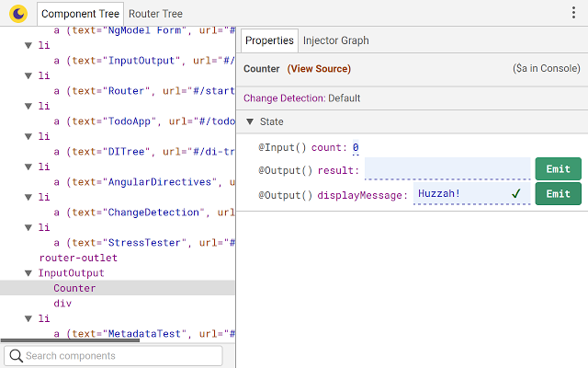Emit the displayMessage output event
Screen dimensions: 588x368
point(558,194)
